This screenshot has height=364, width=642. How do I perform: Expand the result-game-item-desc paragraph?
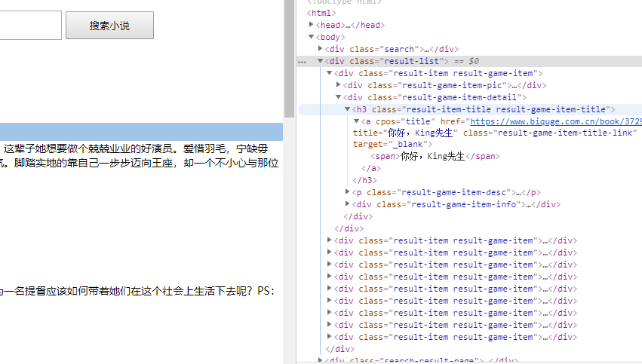(x=348, y=192)
